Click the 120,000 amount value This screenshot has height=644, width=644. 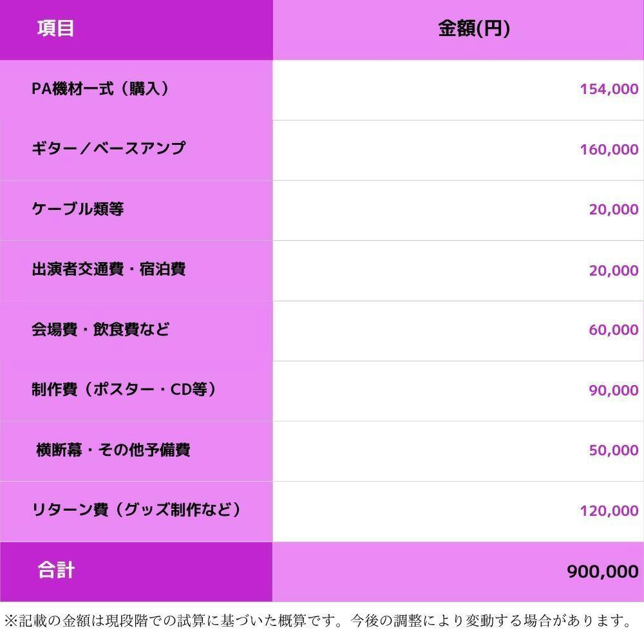tap(609, 511)
